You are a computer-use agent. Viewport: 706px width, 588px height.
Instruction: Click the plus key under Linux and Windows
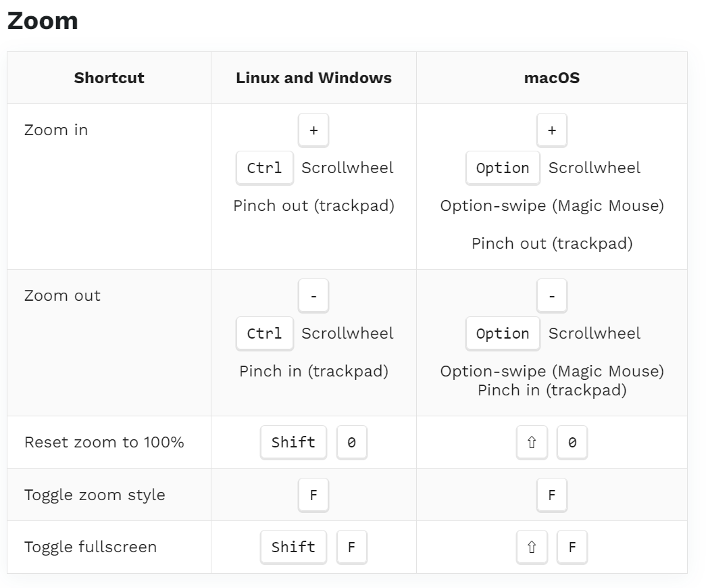(x=313, y=130)
